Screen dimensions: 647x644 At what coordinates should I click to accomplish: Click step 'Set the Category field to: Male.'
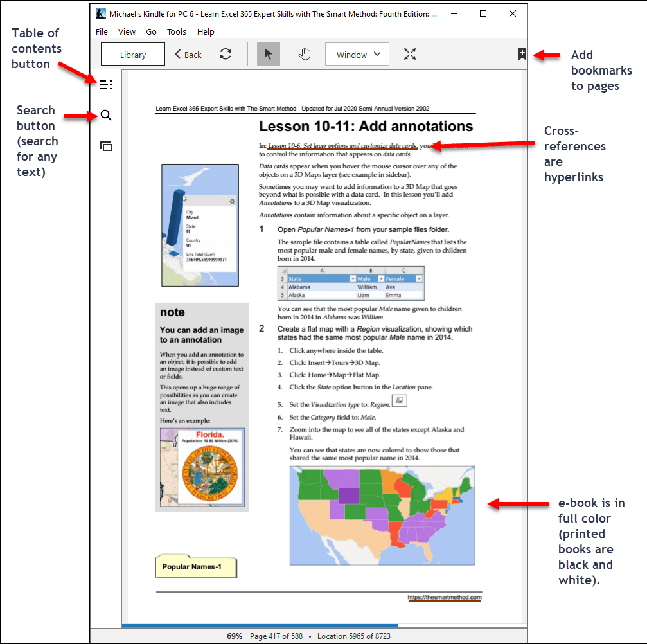[333, 417]
